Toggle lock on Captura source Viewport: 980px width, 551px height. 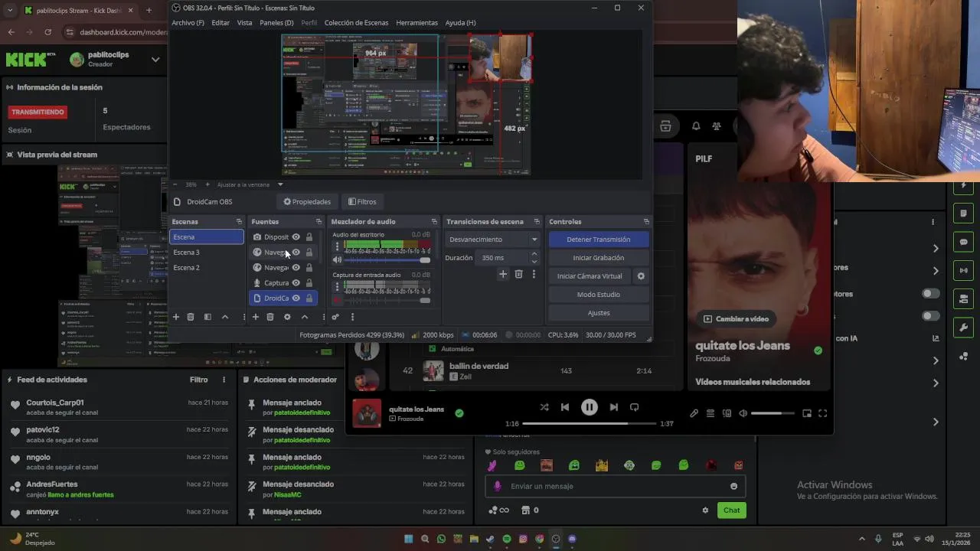pos(309,283)
